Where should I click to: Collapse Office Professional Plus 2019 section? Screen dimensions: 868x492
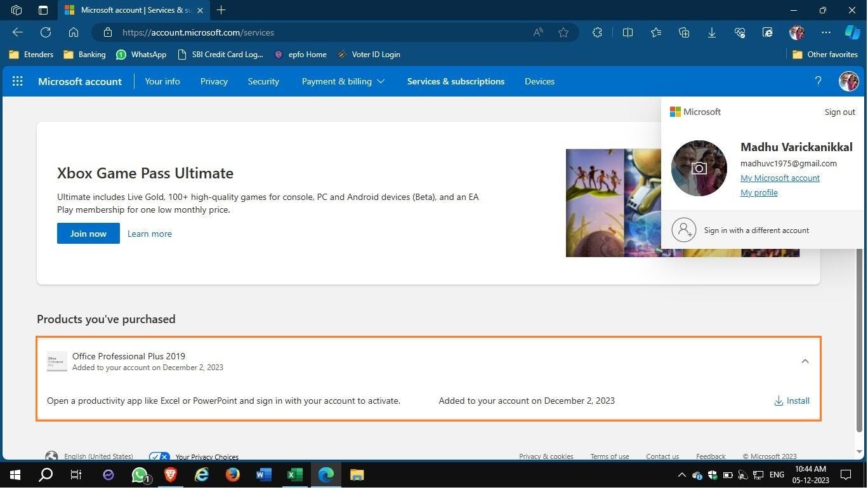coord(805,361)
